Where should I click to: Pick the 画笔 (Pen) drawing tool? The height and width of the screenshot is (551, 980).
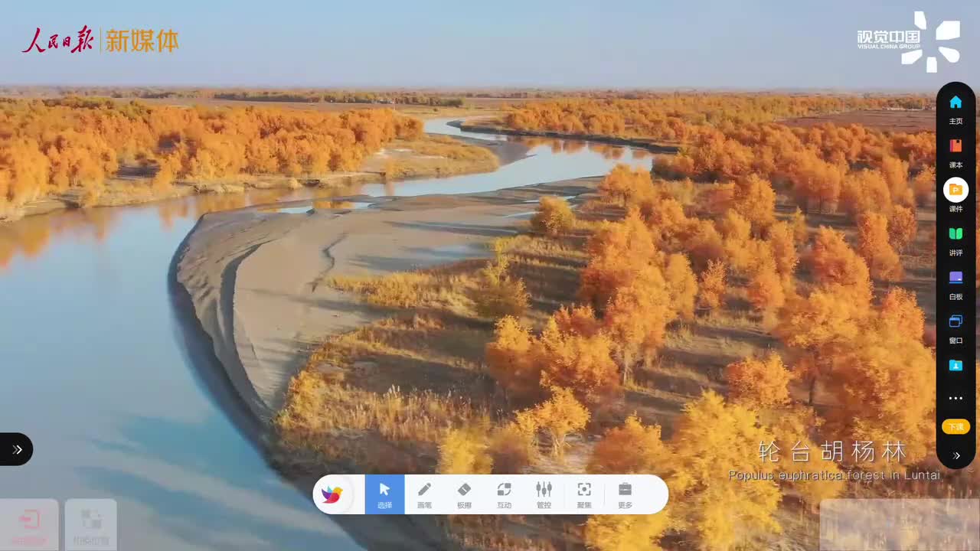[x=424, y=494]
